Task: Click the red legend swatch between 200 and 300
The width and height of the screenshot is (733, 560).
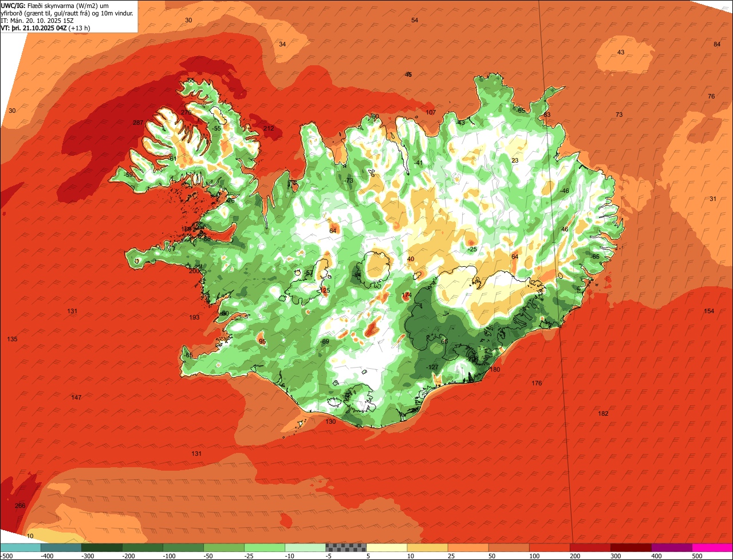Action: point(590,547)
